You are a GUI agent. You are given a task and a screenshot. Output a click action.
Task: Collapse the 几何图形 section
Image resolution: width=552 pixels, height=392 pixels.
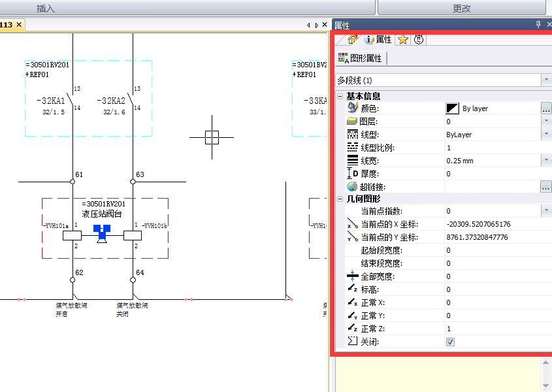(340, 199)
